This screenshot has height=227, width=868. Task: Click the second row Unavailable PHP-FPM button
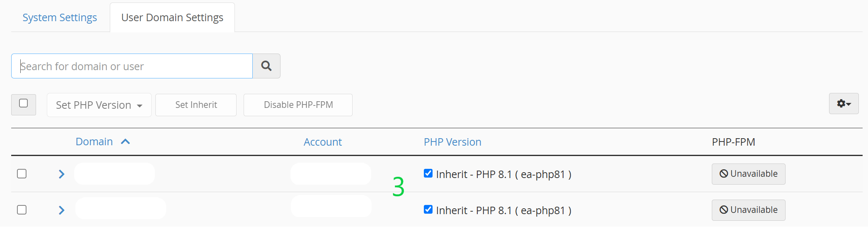(748, 210)
